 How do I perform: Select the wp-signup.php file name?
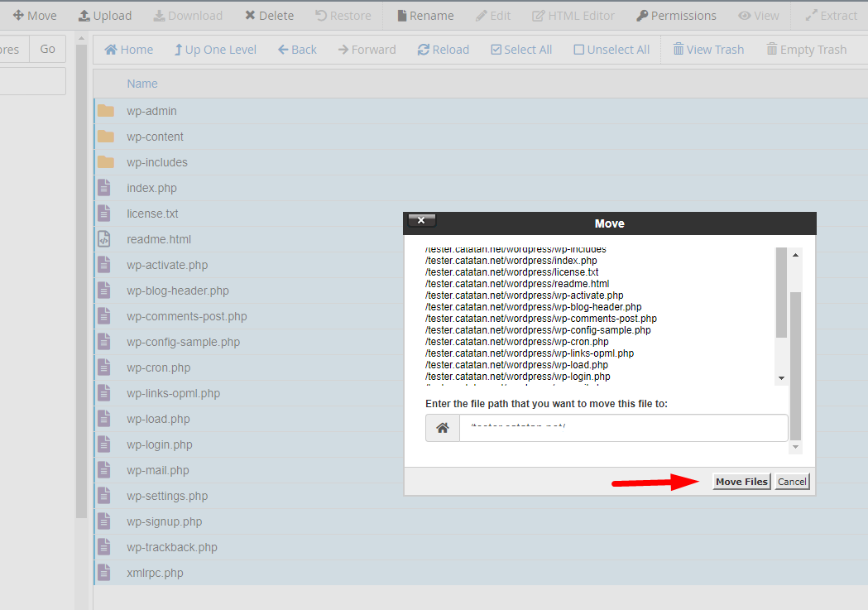(165, 521)
